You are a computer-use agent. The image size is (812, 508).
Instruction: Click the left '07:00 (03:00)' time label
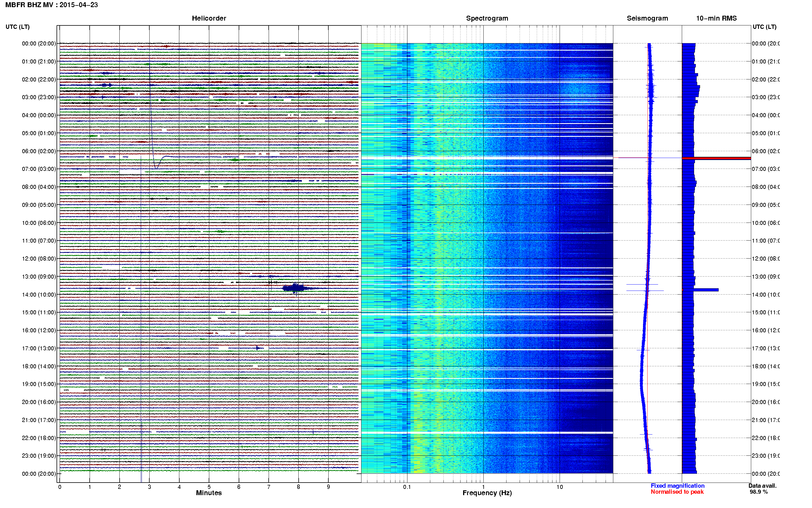point(39,169)
